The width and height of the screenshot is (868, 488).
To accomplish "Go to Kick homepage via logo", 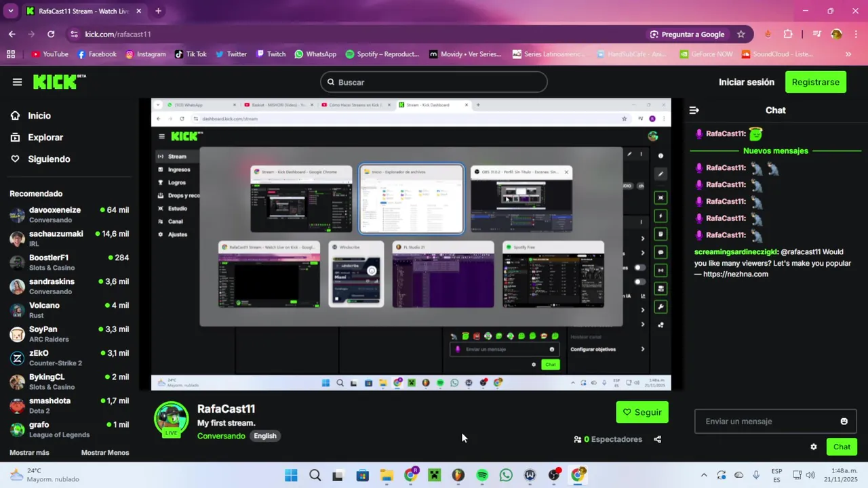I will coord(60,81).
